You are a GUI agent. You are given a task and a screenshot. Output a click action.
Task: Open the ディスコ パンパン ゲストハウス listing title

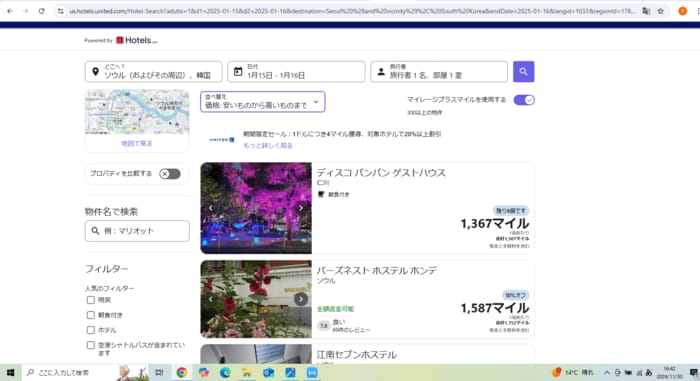tap(381, 173)
